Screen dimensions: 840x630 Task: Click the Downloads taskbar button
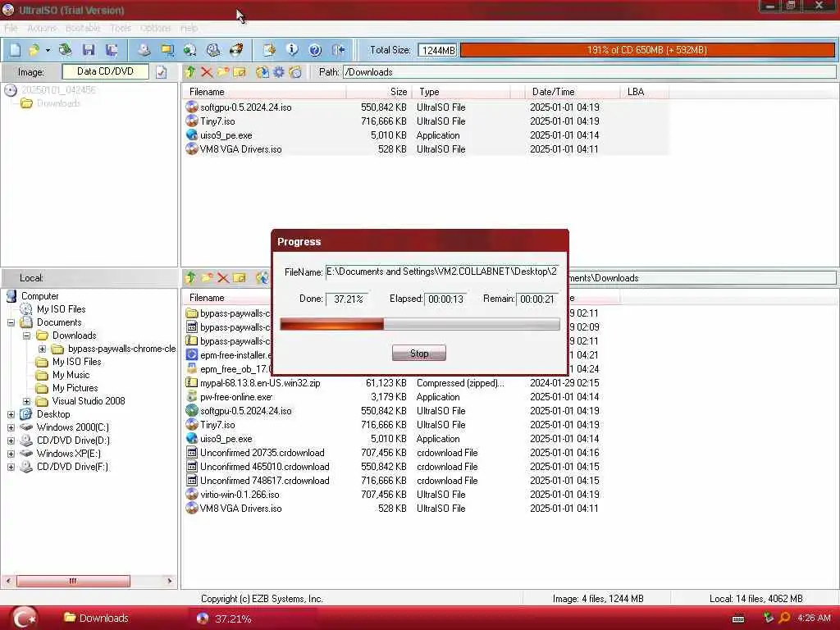(x=97, y=618)
